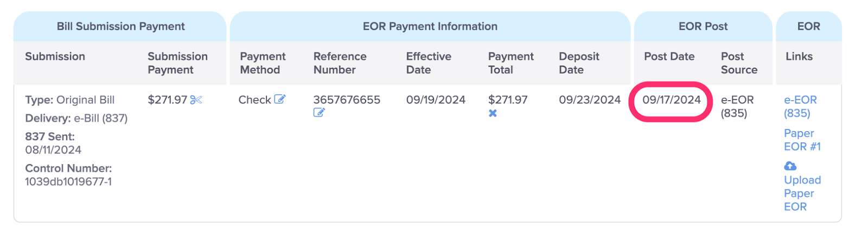
Task: Click the 09/19/2024 effective date value
Action: pos(436,100)
